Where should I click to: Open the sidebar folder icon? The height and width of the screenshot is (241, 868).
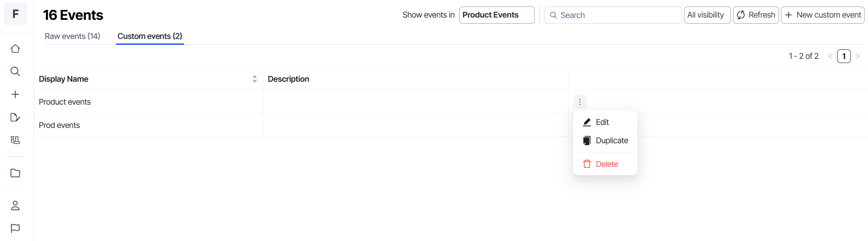point(15,173)
